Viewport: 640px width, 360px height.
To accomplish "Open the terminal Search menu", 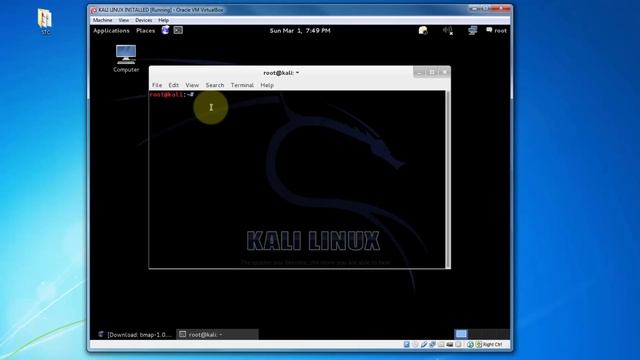I will (x=215, y=85).
